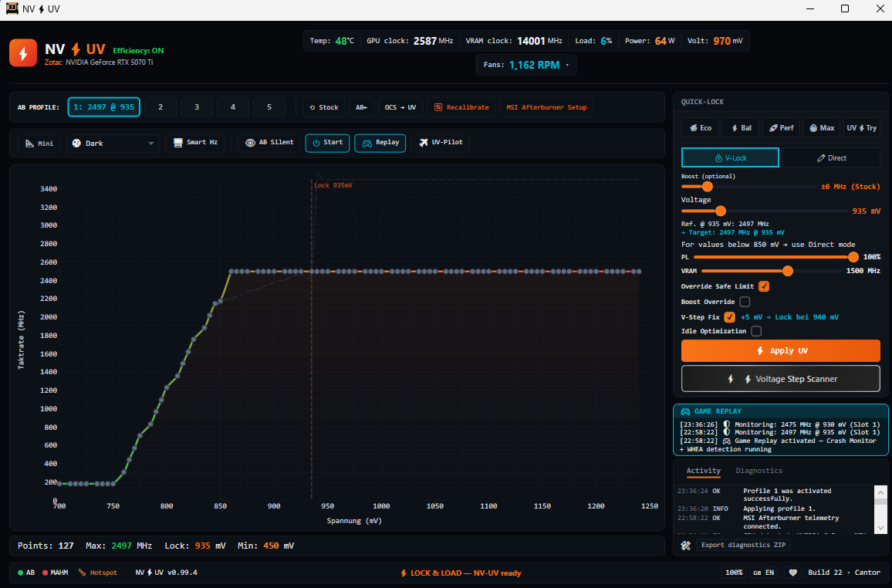Click the GPU clock 2587 MHz readout
The width and height of the screenshot is (892, 588).
pos(410,41)
